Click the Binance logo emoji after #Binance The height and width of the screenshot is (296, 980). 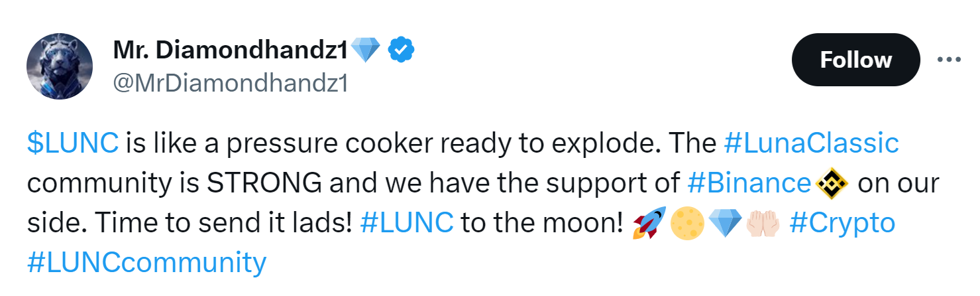click(832, 183)
